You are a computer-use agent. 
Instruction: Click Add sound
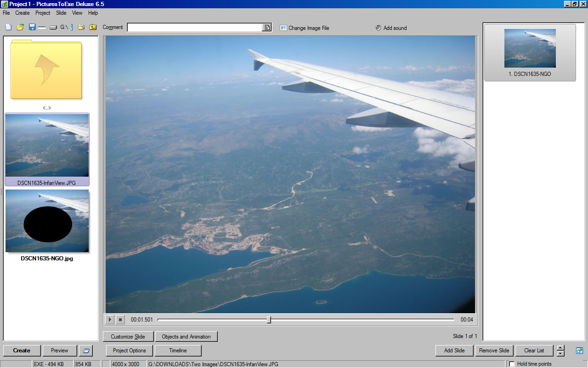(x=391, y=28)
